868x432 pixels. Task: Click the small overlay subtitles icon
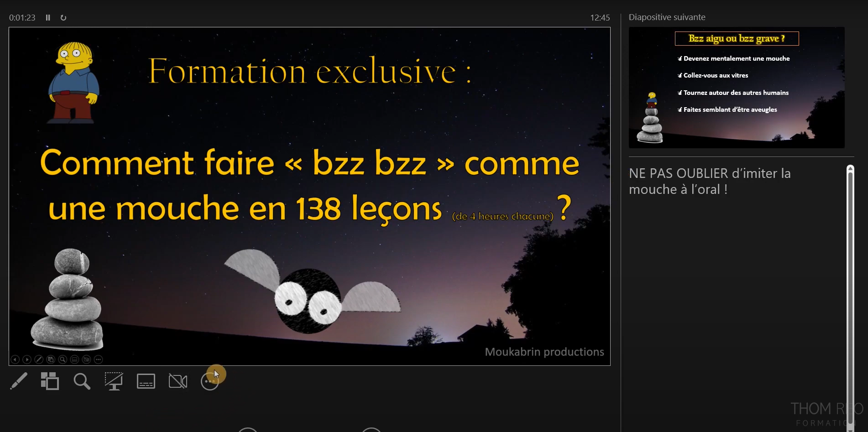pos(74,359)
